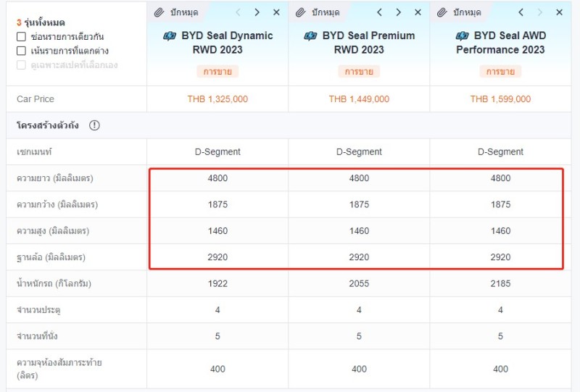The width and height of the screenshot is (580, 392).
Task: Select ความสูง (มิลลิเมตร) row label
Action: pos(53,230)
